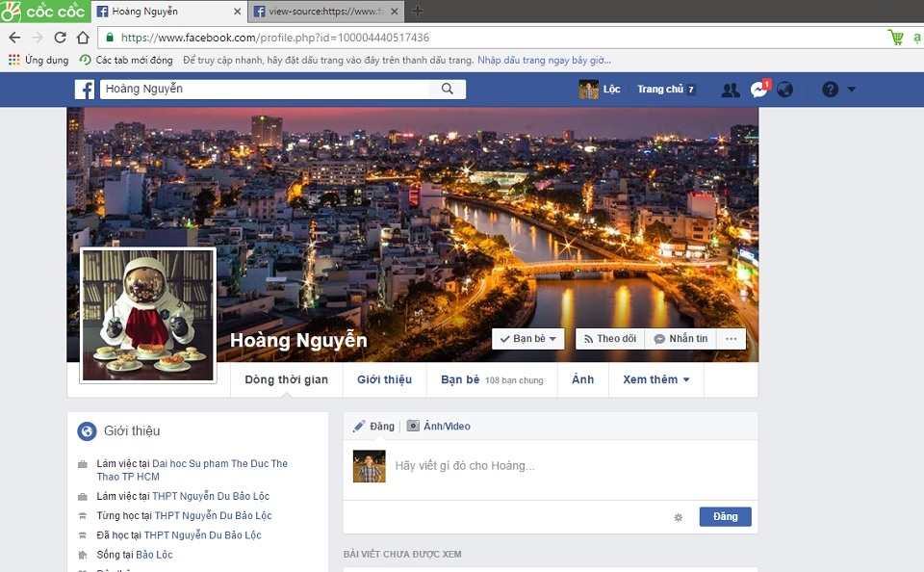Click the globe icon beside Giới thiệu heading

pyautogui.click(x=87, y=431)
